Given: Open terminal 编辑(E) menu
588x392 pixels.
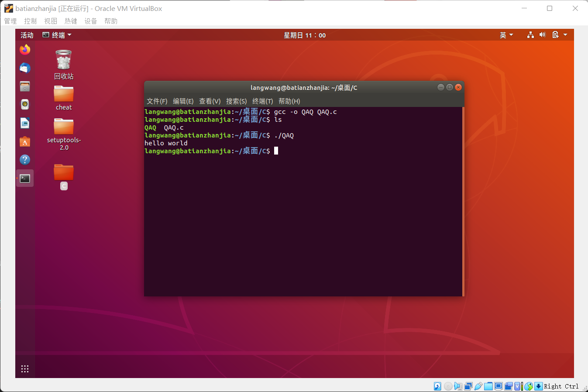Looking at the screenshot, I should pyautogui.click(x=183, y=101).
